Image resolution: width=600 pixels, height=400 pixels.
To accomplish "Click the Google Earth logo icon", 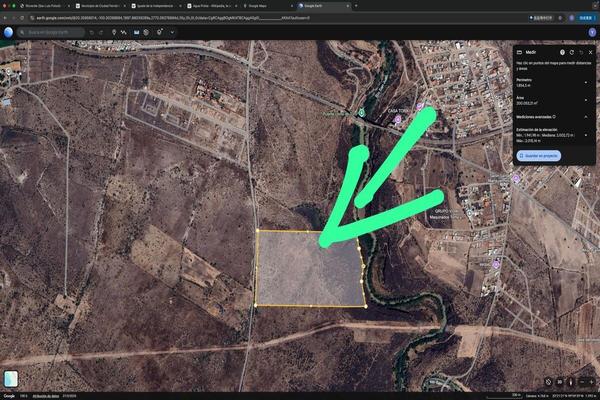I will (x=8, y=33).
